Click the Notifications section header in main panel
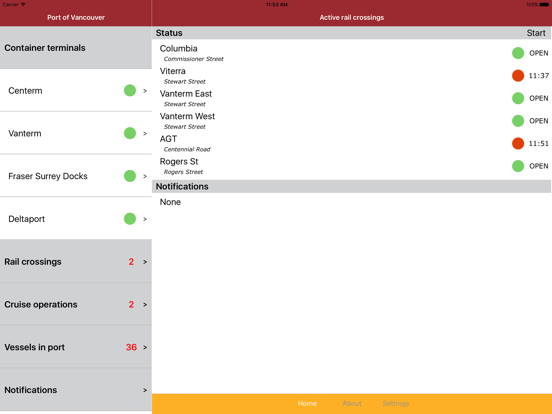Screen dimensions: 552x414 click(x=352, y=186)
